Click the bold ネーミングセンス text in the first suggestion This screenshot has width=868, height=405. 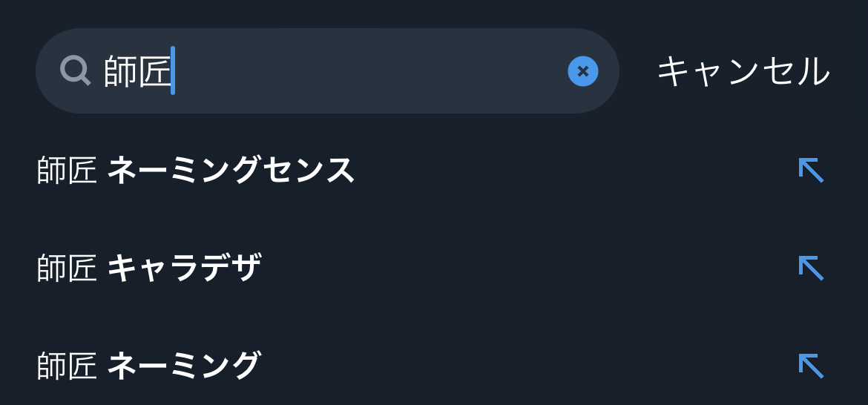click(231, 171)
